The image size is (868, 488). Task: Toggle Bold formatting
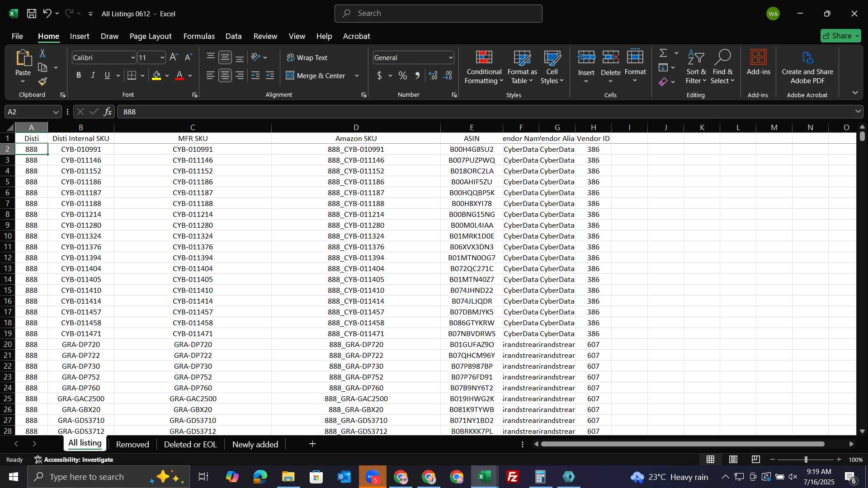[79, 75]
